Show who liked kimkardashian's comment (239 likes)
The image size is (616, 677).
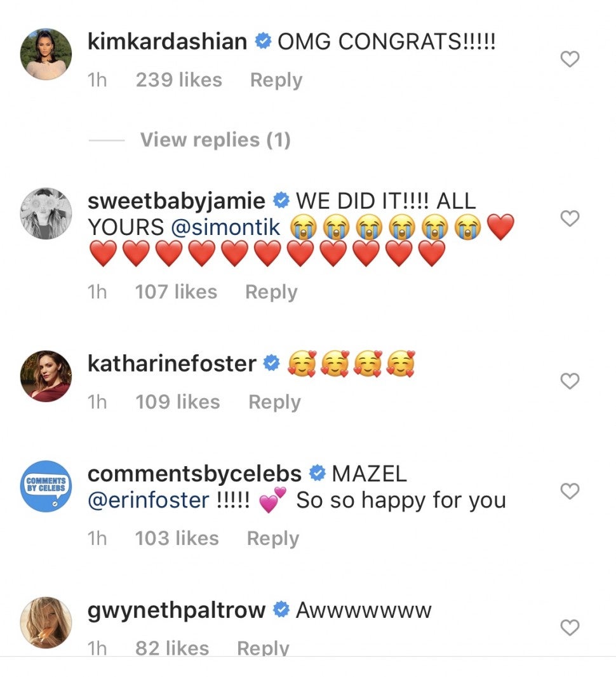(x=178, y=80)
